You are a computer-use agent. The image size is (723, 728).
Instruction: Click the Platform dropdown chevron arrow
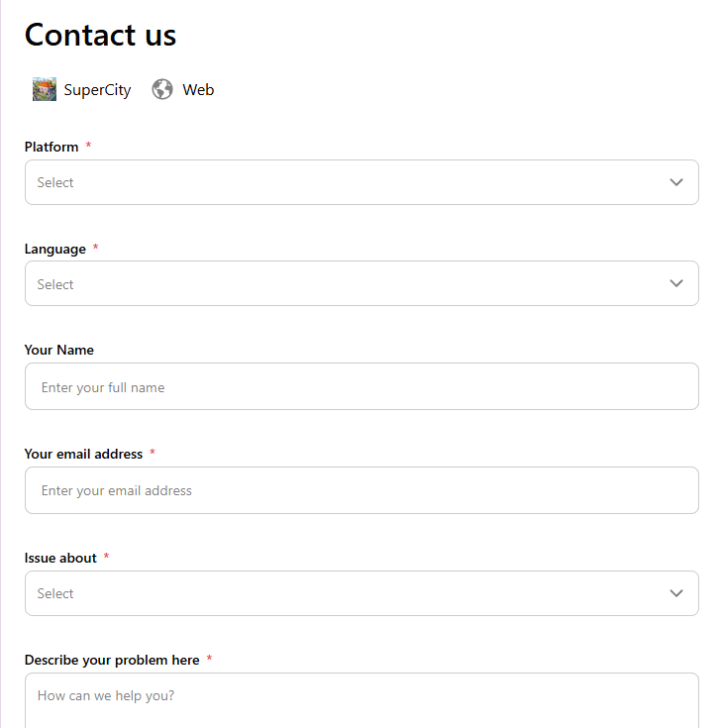tap(676, 182)
